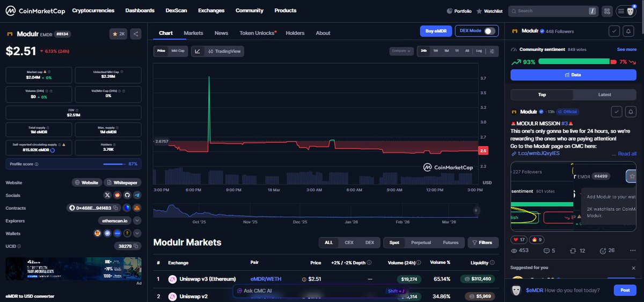Image resolution: width=644 pixels, height=302 pixels.
Task: Click the blue shield icon next to contract
Action: point(127,208)
